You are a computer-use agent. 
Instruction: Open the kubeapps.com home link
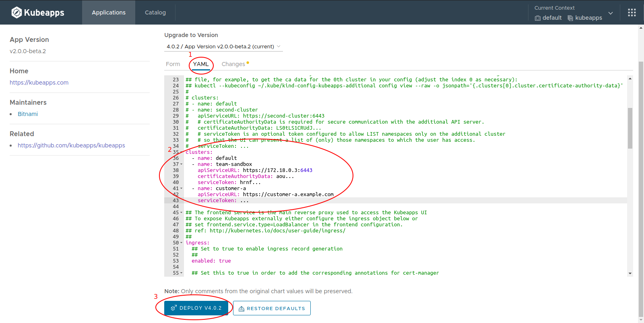[39, 83]
